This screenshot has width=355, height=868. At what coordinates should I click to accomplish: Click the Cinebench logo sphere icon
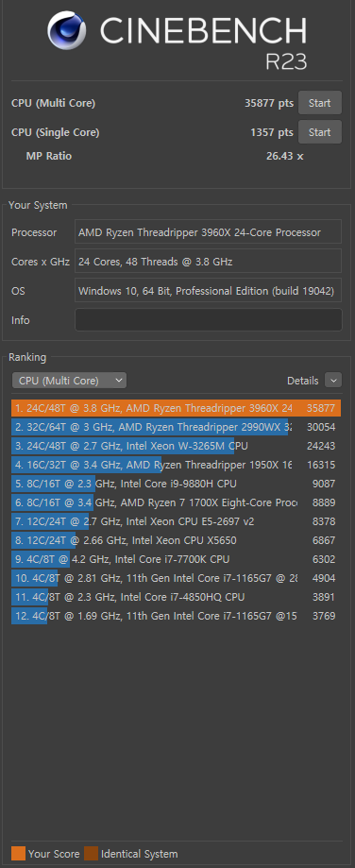(x=66, y=30)
